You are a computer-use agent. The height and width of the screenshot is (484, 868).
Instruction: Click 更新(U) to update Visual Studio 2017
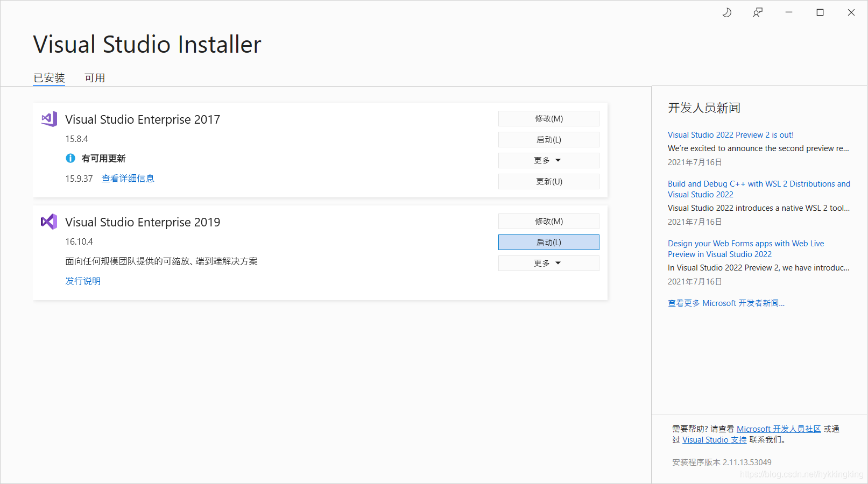pos(549,181)
